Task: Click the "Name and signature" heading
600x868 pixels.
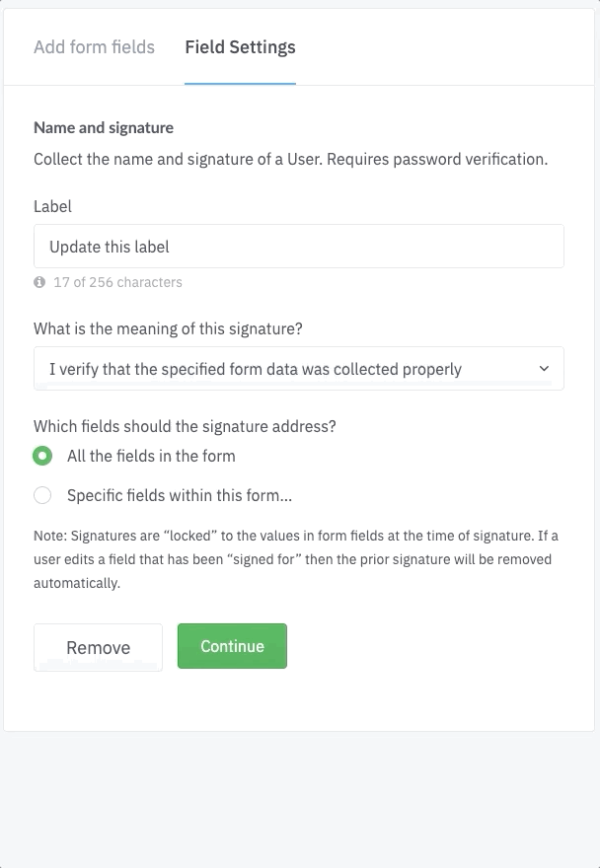Action: [x=104, y=127]
